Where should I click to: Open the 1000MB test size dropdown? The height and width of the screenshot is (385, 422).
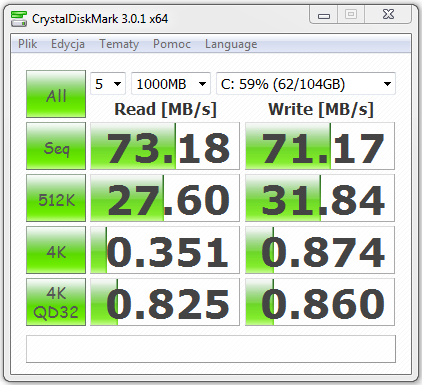171,84
